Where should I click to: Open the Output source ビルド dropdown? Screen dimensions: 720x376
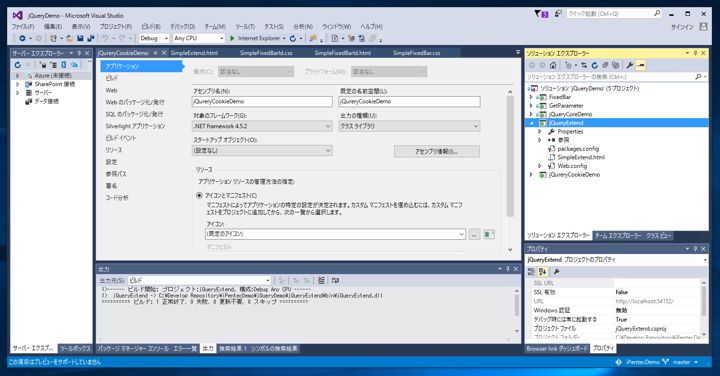(x=200, y=280)
